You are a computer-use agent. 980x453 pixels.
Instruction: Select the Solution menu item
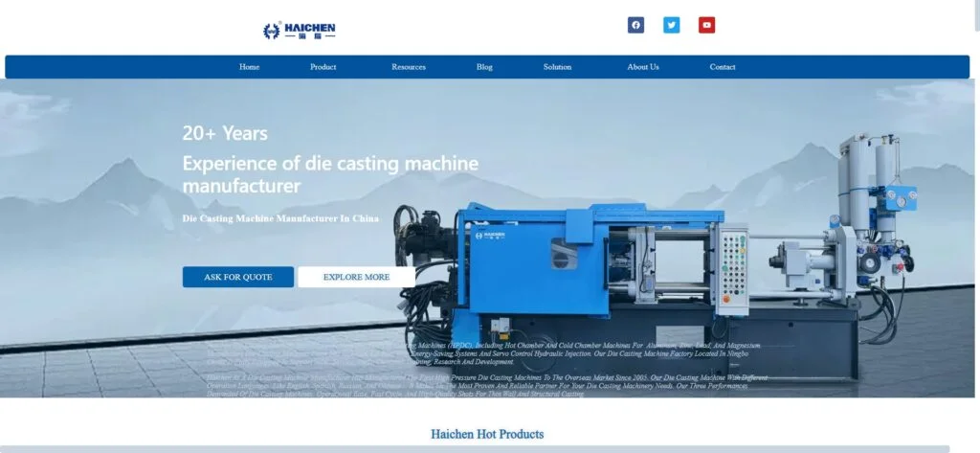click(557, 67)
